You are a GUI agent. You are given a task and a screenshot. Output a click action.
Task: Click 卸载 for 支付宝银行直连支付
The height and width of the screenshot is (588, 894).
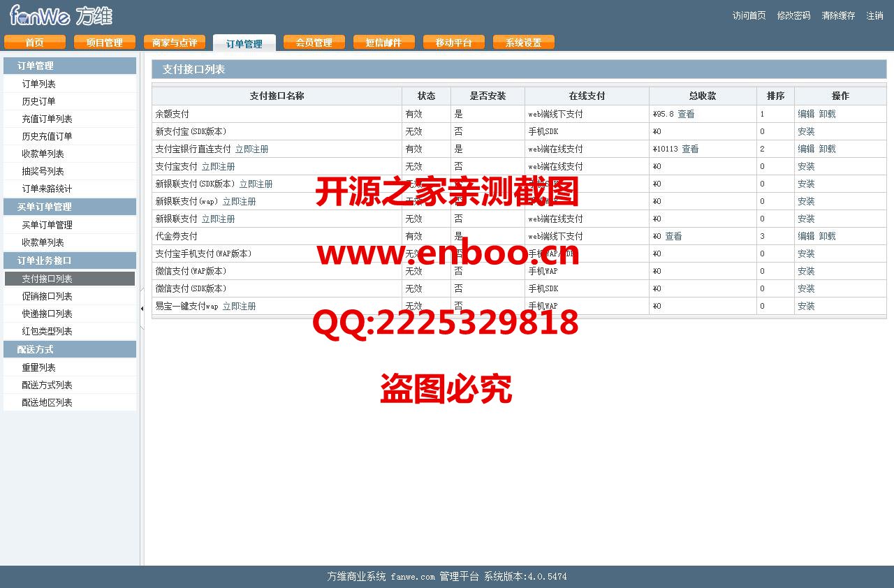pyautogui.click(x=827, y=149)
